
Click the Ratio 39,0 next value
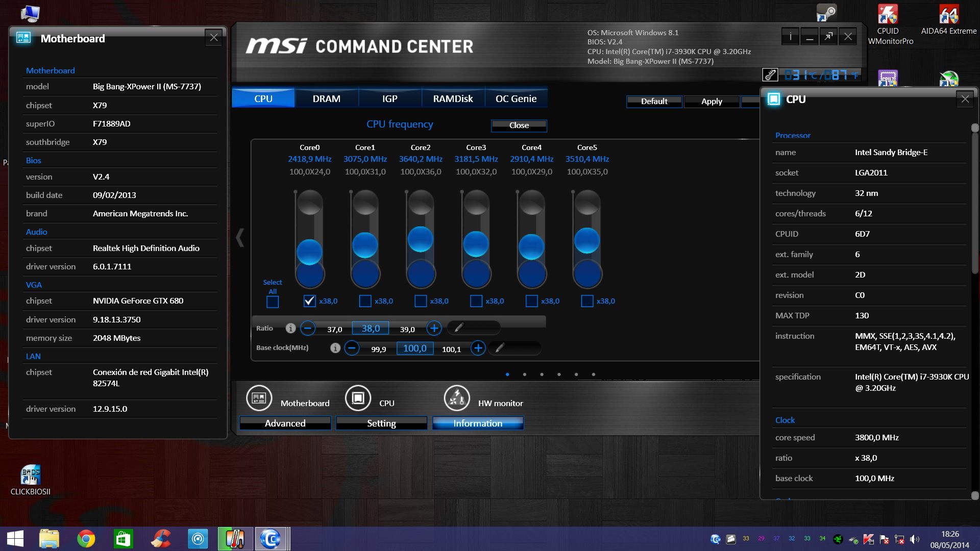coord(407,329)
